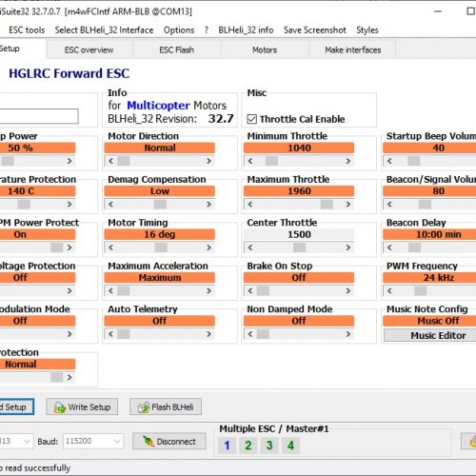Select ESC number 3
Viewport: 476px width, 476px height.
coord(269,446)
